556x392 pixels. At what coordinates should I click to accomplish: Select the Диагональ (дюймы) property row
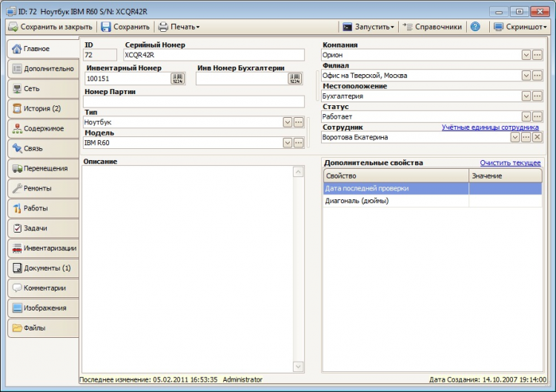click(x=433, y=201)
